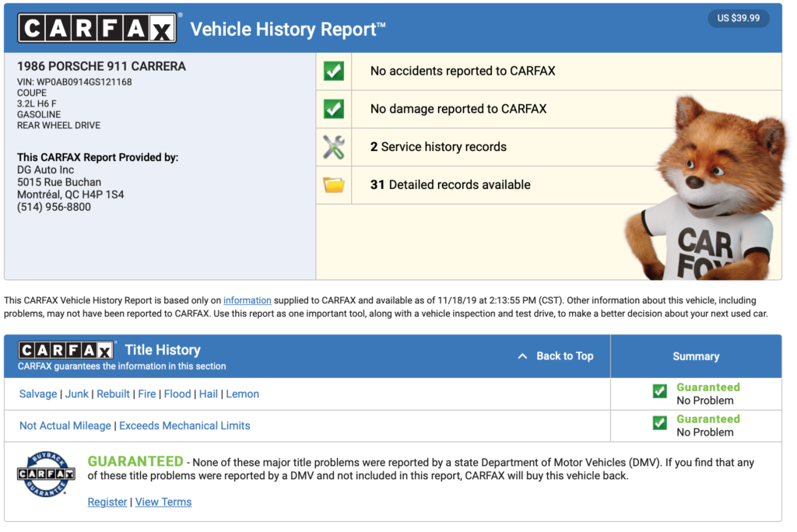Click the Guaranteed check in mileage row

[659, 423]
